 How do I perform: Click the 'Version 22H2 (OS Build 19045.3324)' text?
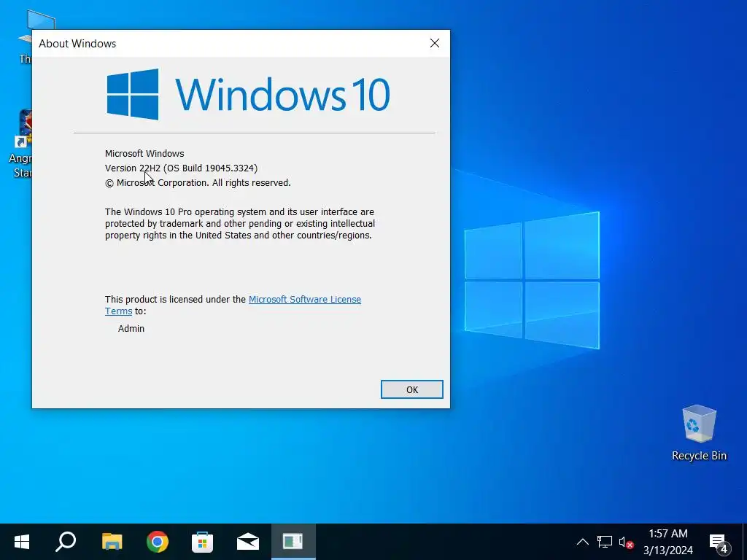point(181,168)
